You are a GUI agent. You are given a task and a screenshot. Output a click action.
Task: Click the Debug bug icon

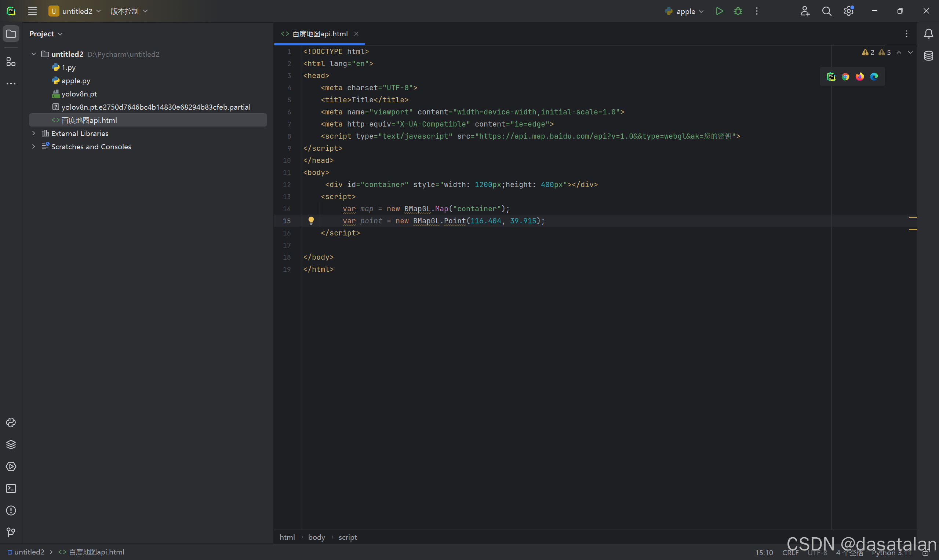pyautogui.click(x=738, y=11)
